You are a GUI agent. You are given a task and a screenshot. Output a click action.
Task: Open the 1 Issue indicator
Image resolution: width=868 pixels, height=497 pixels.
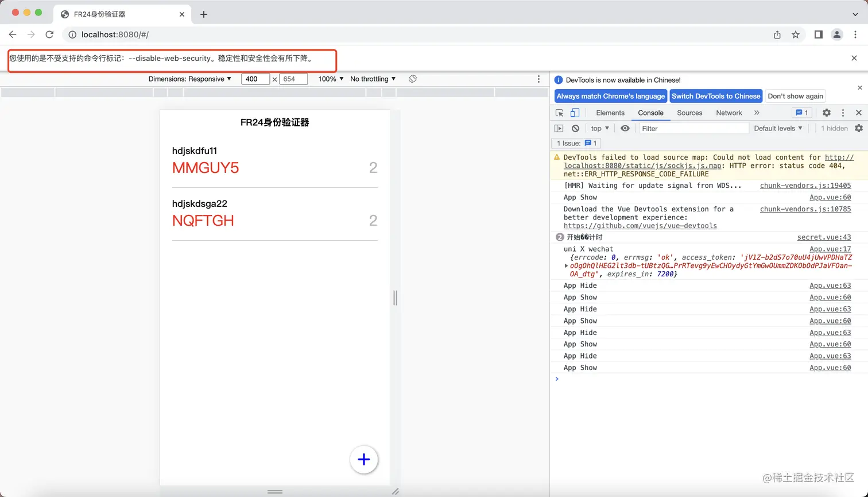pyautogui.click(x=576, y=143)
